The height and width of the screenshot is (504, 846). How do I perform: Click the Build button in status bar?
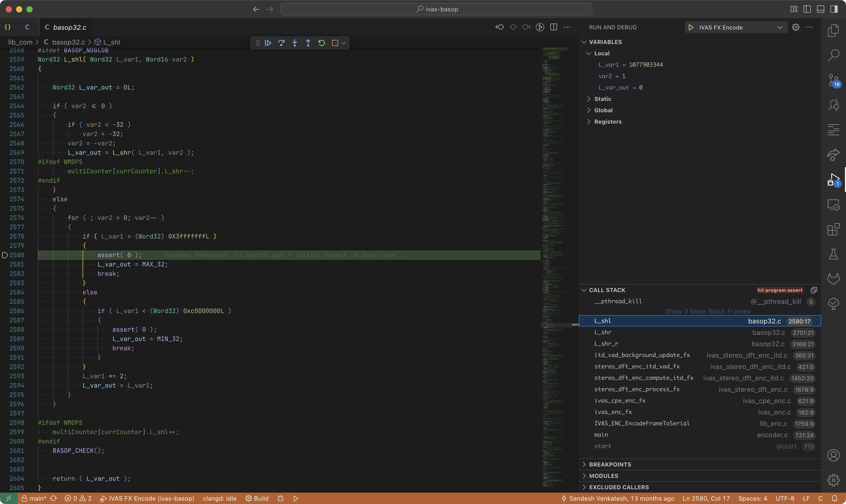click(257, 498)
